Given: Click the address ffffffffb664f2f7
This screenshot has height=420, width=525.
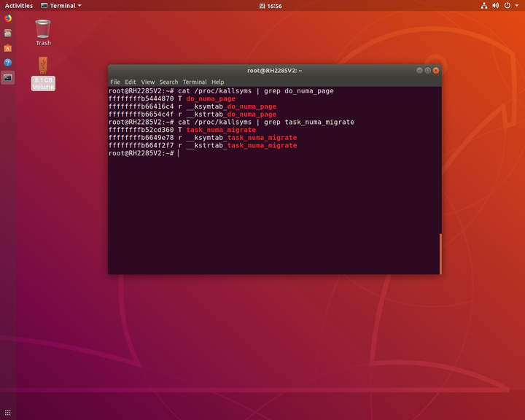Looking at the screenshot, I should 141,145.
